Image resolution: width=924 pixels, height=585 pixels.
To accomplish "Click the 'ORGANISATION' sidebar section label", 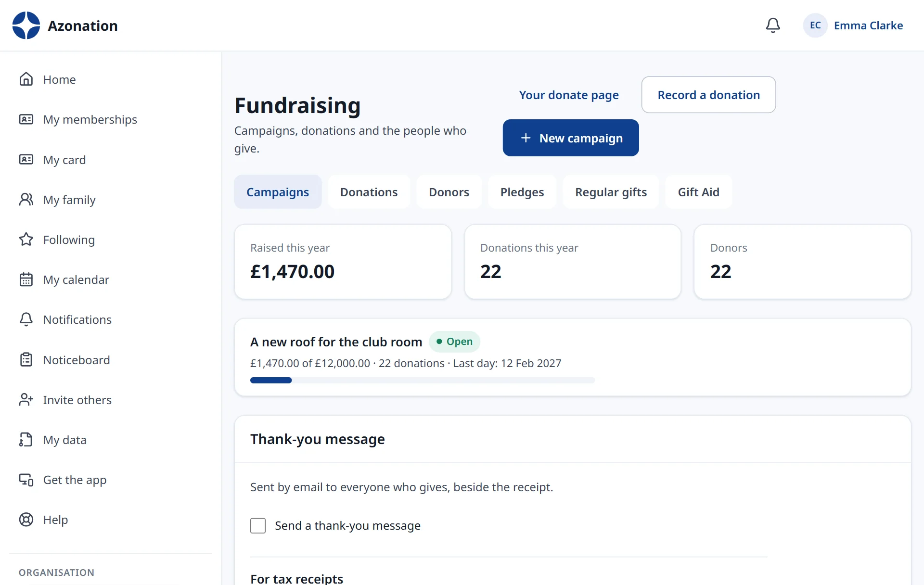I will [x=56, y=572].
